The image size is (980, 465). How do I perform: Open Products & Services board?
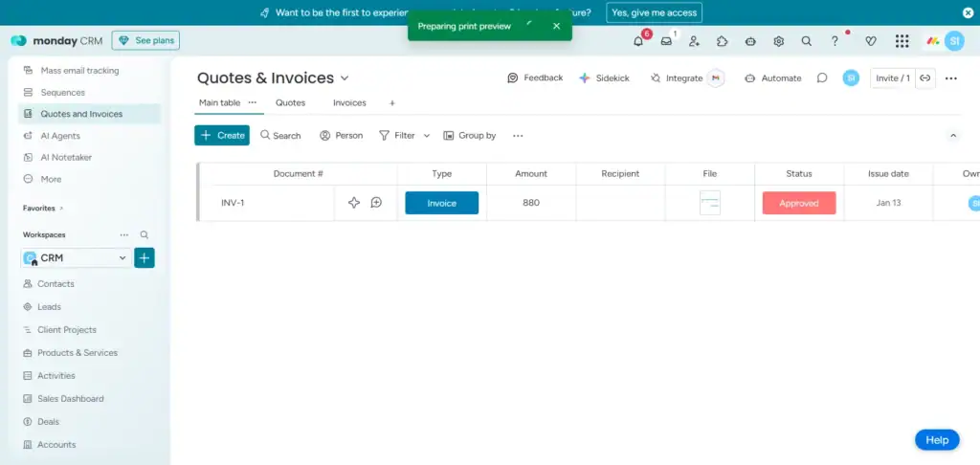(x=78, y=352)
